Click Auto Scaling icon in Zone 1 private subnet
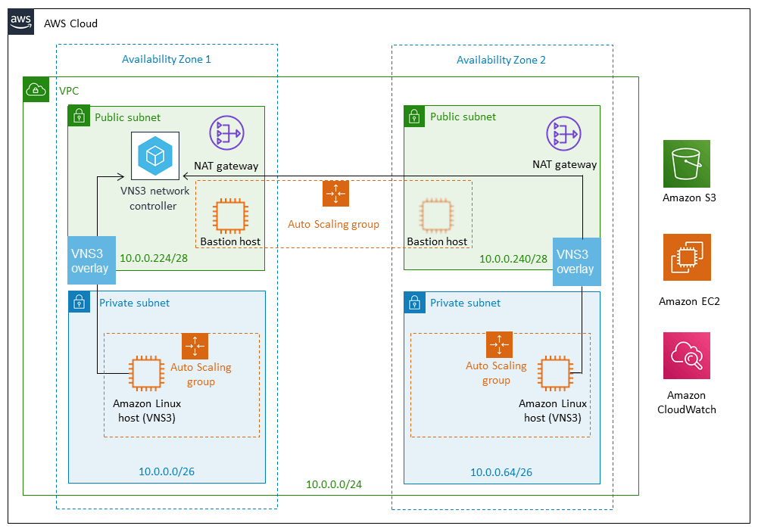This screenshot has height=532, width=758. [195, 346]
